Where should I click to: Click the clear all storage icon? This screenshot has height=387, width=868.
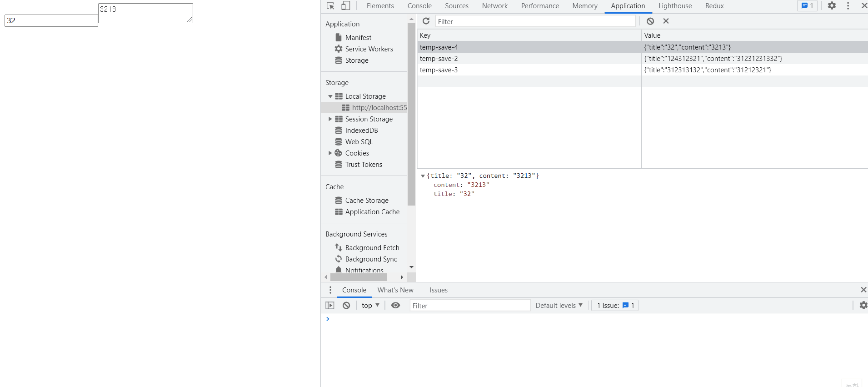(x=650, y=21)
